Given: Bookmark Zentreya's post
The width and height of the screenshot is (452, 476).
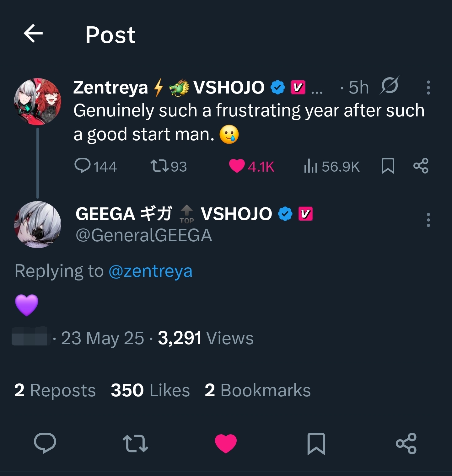Looking at the screenshot, I should (x=388, y=166).
